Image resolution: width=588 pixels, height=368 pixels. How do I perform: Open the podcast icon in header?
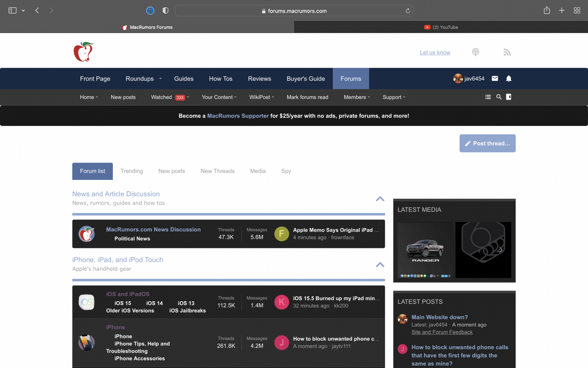pos(475,52)
